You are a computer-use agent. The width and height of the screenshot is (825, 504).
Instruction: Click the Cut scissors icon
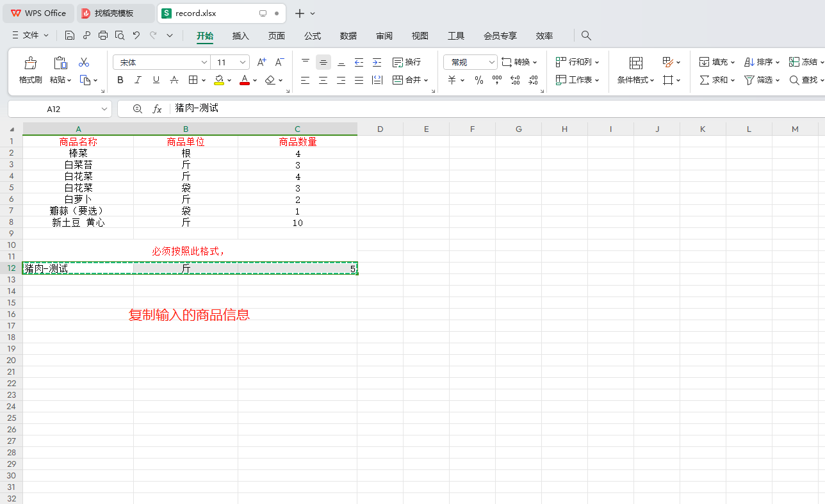pyautogui.click(x=84, y=62)
